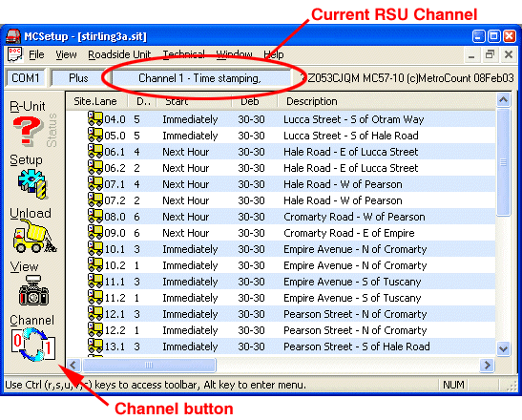Select site icon for row 06.1
Screen dimensions: 522x420
pyautogui.click(x=95, y=151)
